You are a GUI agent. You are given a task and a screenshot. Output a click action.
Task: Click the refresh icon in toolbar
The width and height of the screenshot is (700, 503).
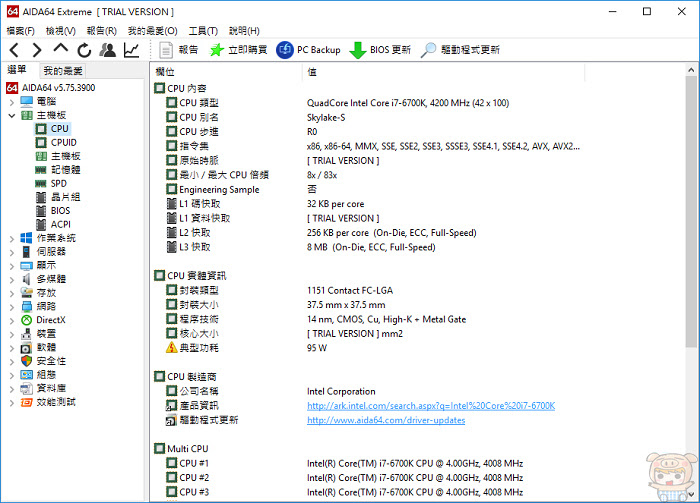click(x=84, y=50)
